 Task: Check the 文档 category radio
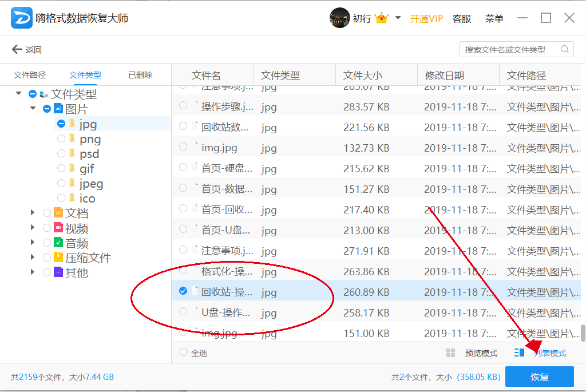click(47, 213)
